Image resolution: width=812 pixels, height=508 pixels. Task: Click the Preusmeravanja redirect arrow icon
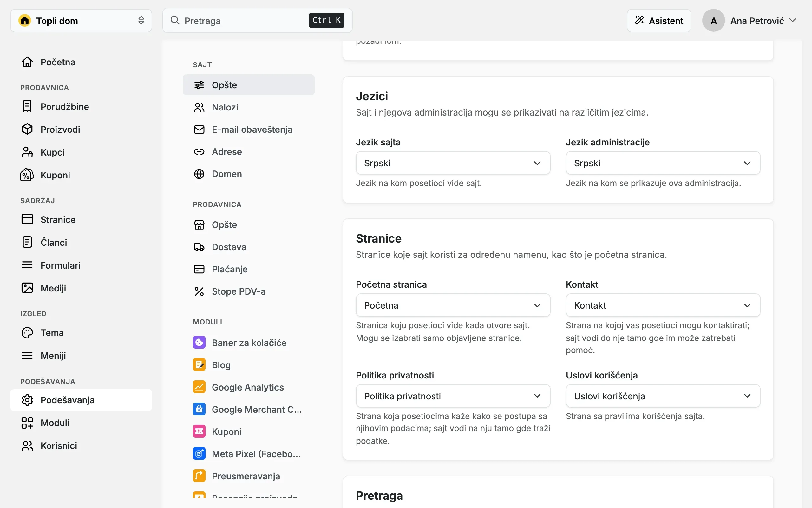pyautogui.click(x=199, y=476)
